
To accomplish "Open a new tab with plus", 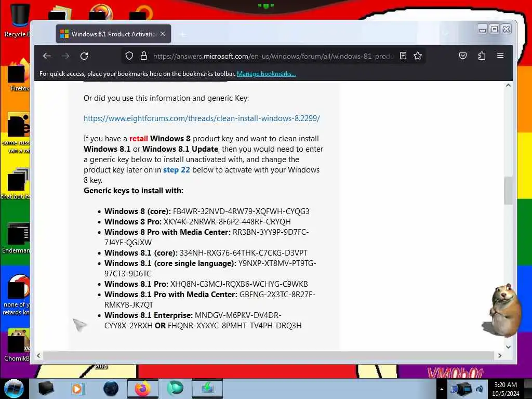I will tap(182, 34).
